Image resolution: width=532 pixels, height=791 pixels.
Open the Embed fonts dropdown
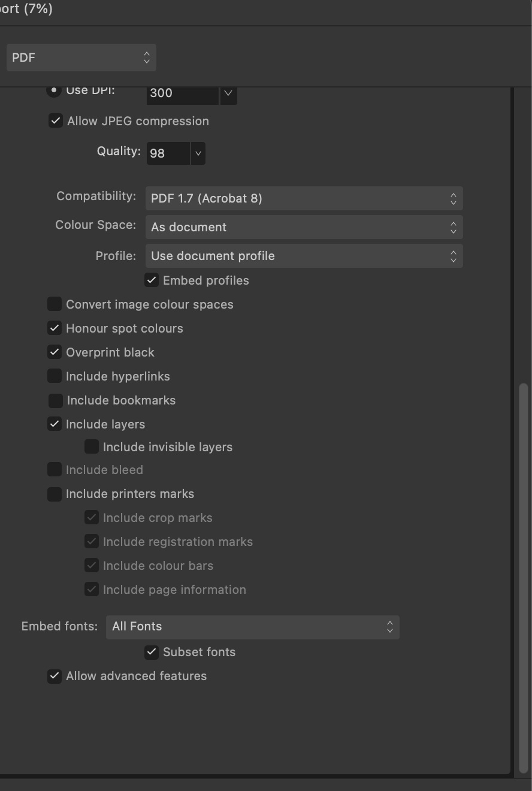(x=253, y=627)
